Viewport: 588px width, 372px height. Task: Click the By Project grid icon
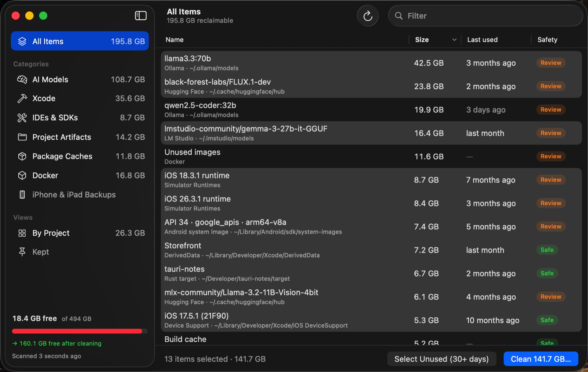coord(22,233)
